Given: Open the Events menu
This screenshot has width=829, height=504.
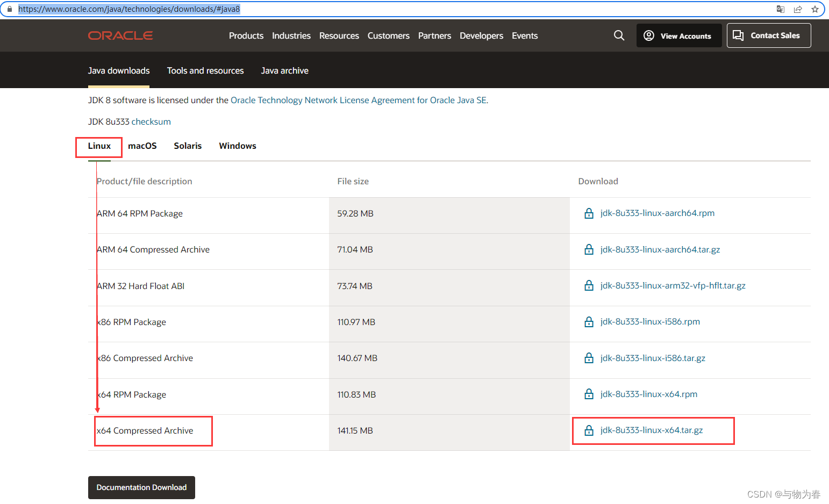Looking at the screenshot, I should 525,35.
